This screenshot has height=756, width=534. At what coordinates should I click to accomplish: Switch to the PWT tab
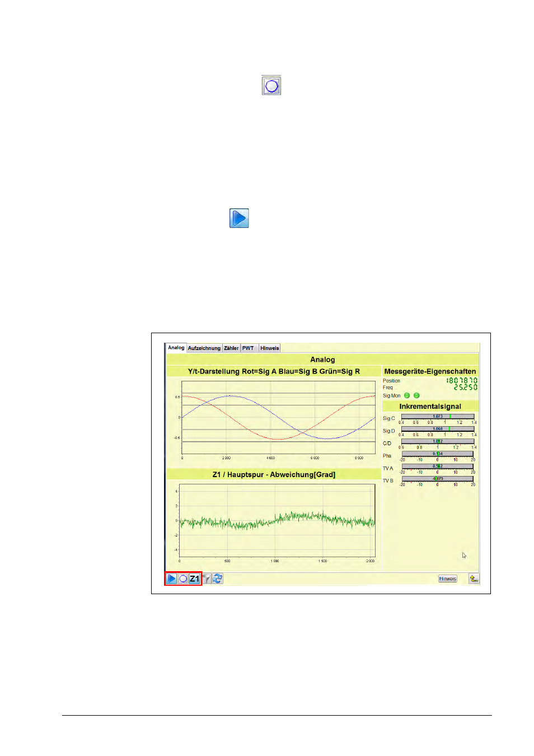(x=248, y=348)
